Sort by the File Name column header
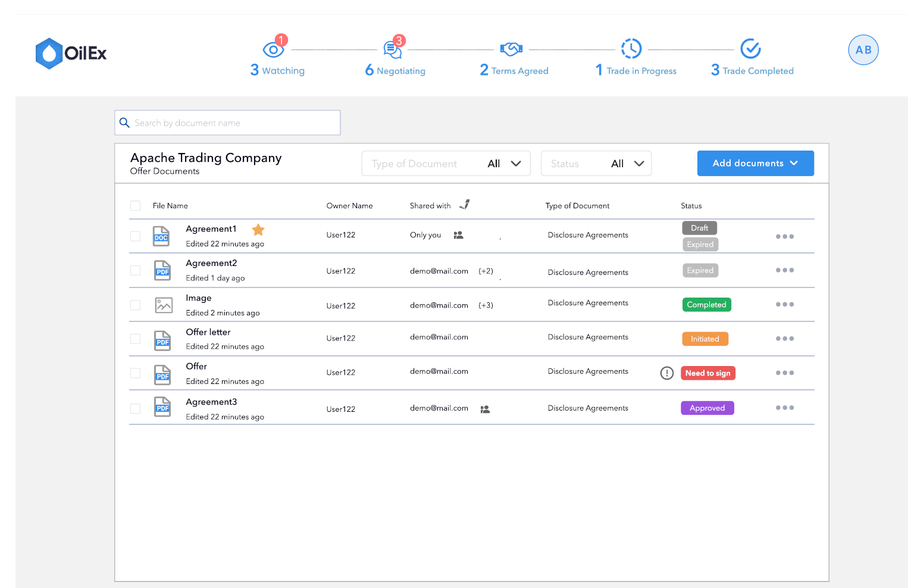Screen dimensions: 908x588 pyautogui.click(x=170, y=206)
